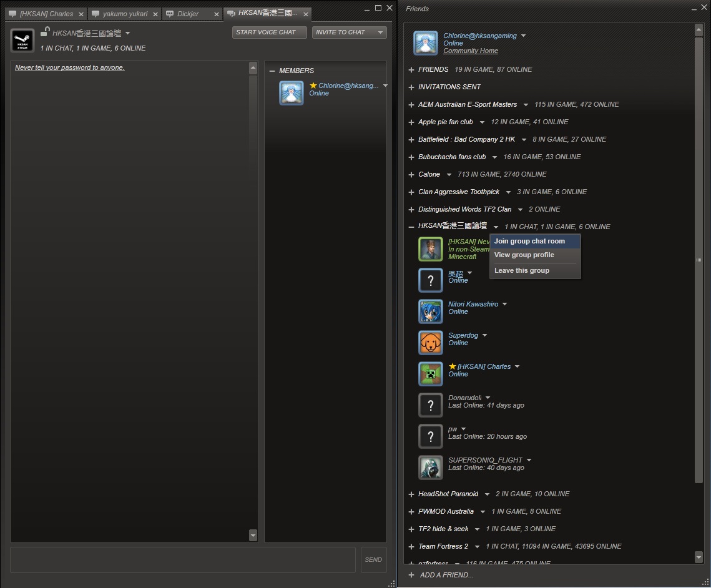Collapse the HKSAN香港三國論壇 group
Screen dimensions: 711x588
tap(411, 227)
